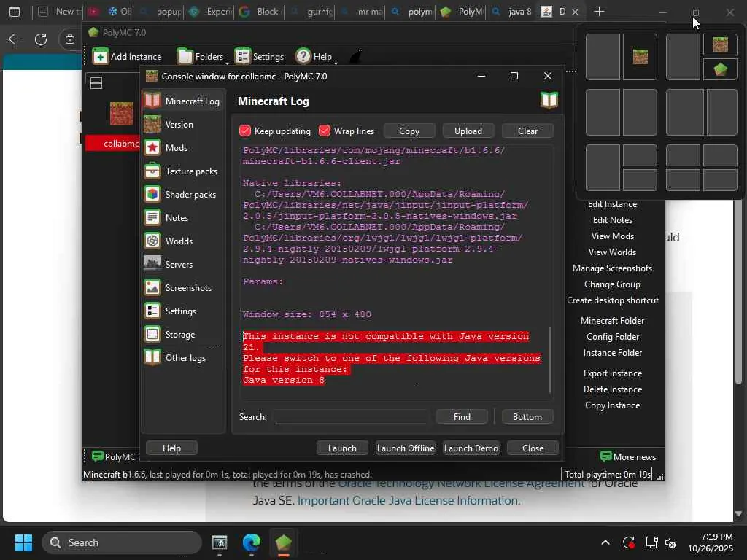Click Change Group in the side panel
Image resolution: width=747 pixels, height=560 pixels.
pos(612,284)
